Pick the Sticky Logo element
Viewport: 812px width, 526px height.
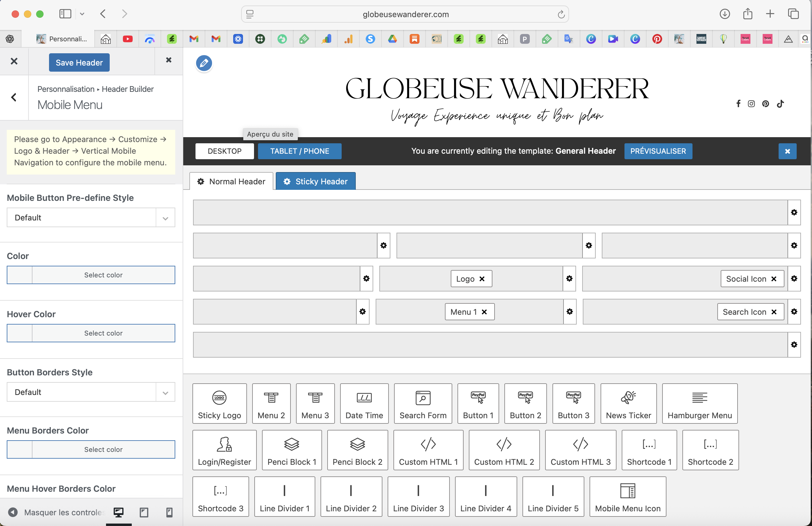219,403
